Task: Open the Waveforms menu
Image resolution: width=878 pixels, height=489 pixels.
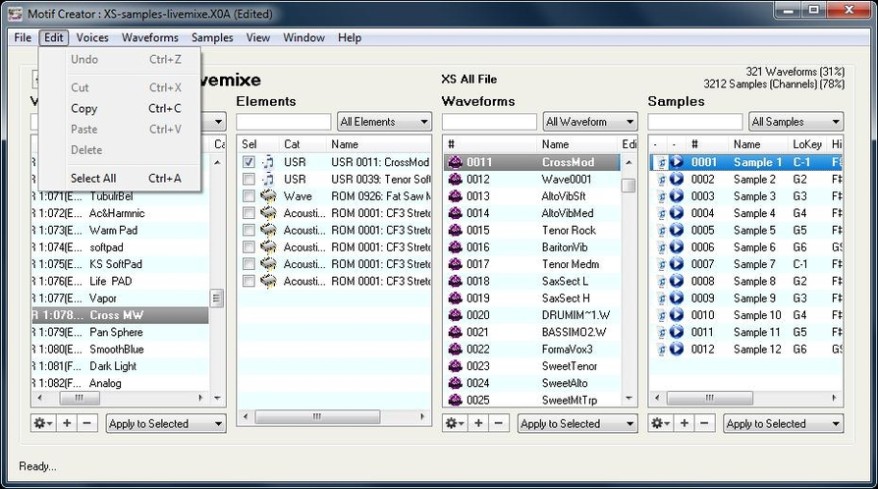Action: tap(150, 38)
